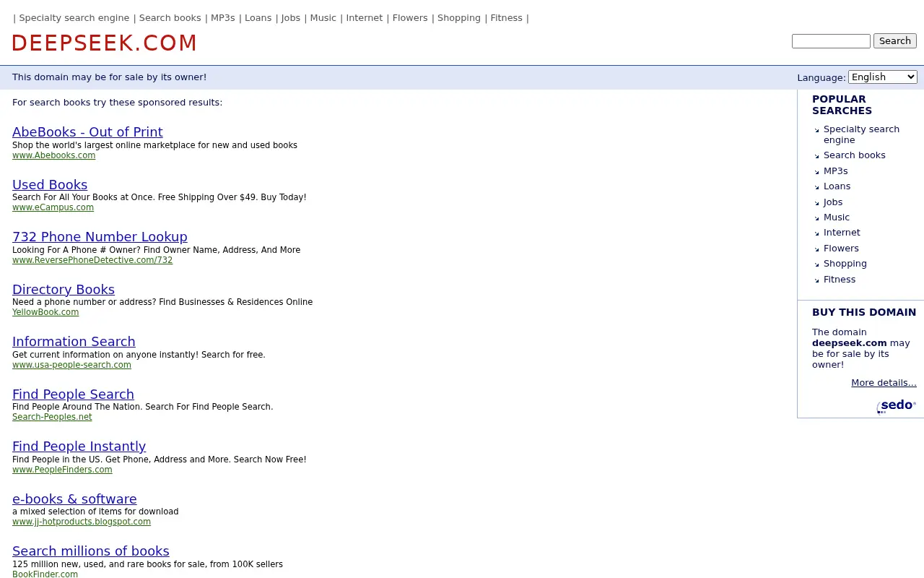Visit Search-Peoples.net URL link
Screen dimensions: 924x578
pyautogui.click(x=52, y=417)
